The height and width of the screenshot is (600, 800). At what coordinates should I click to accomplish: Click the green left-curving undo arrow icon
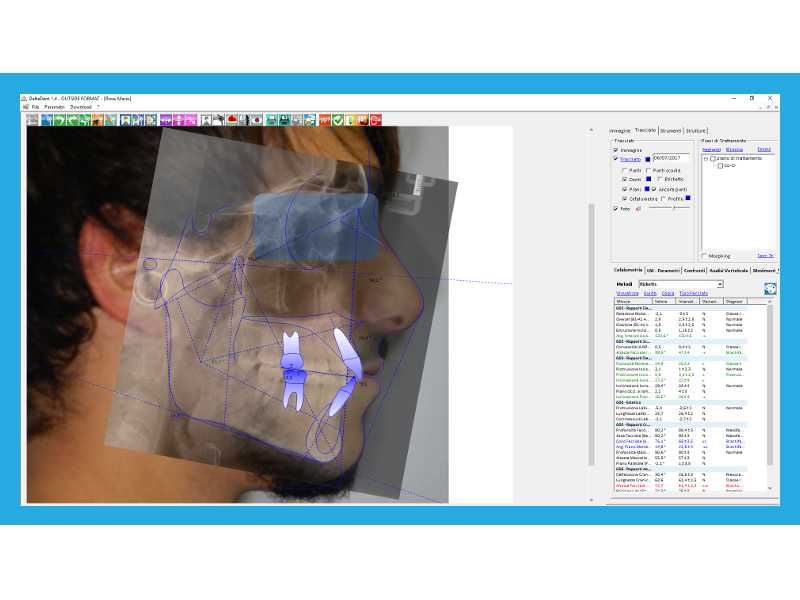(x=59, y=120)
